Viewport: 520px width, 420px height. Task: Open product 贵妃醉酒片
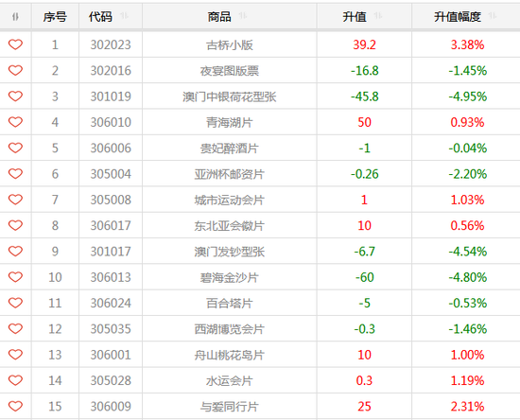click(230, 149)
